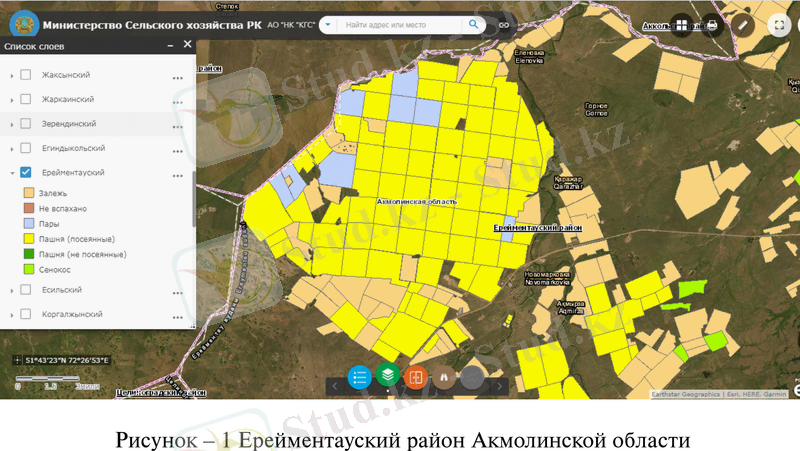Enable the Коргалжынский layer checkbox
Viewport: 800px width, 451px height.
tap(26, 314)
